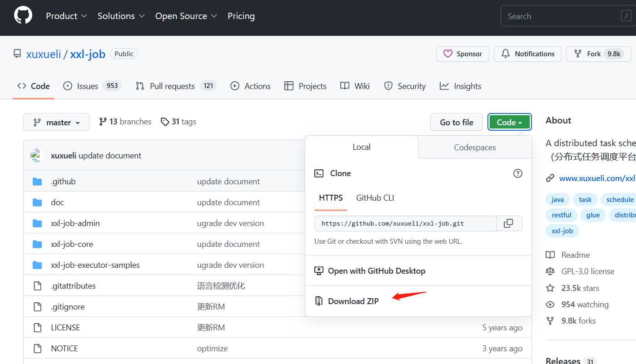
Task: Fork the repository with Fork button
Action: click(598, 54)
